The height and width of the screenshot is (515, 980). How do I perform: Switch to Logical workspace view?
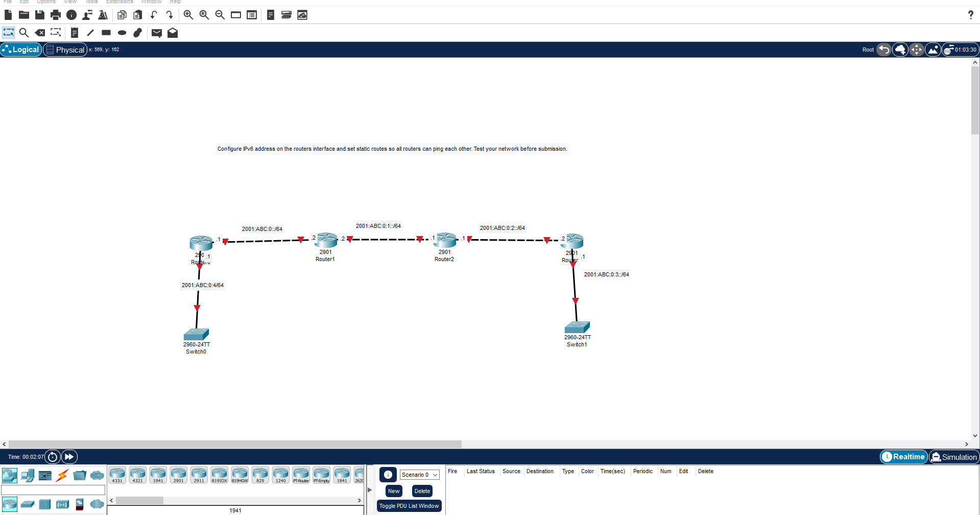pyautogui.click(x=21, y=50)
